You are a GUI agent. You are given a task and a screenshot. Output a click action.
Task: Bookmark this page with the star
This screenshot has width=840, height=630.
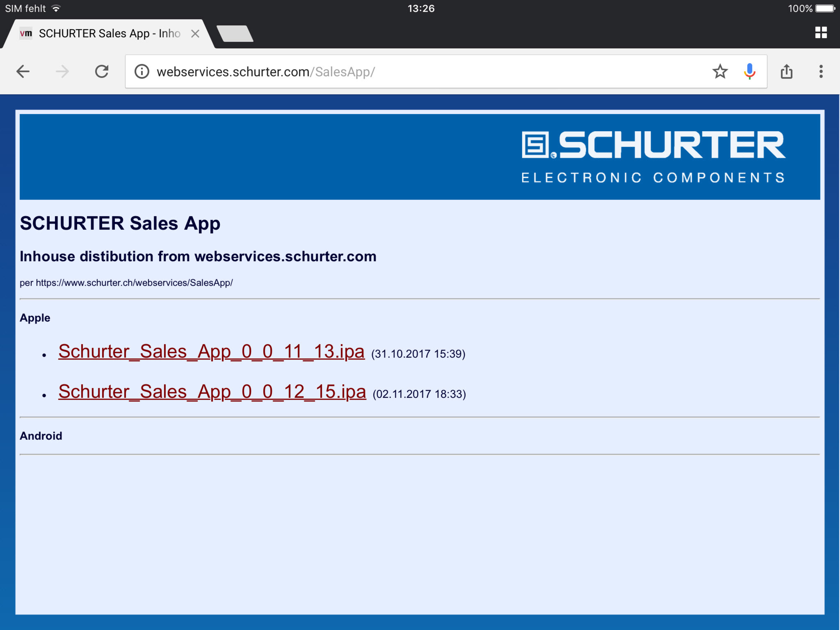pos(720,71)
